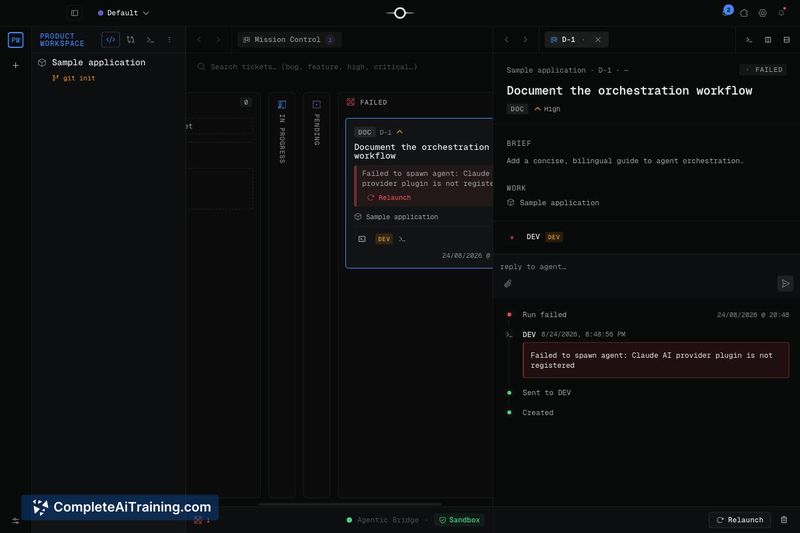
Task: Switch to the Mission Control tab
Action: 288,40
